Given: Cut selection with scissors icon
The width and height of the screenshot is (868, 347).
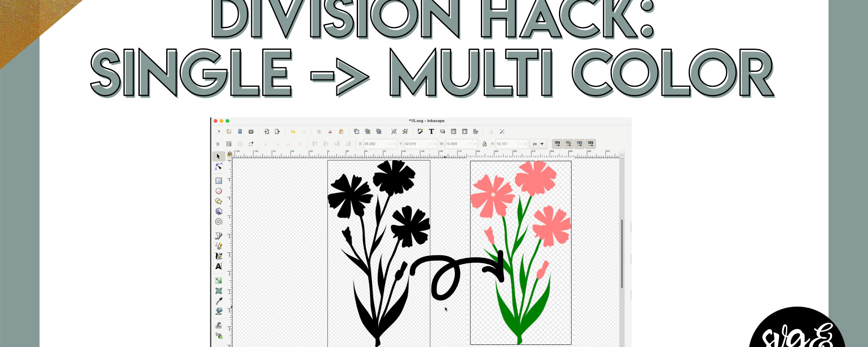Looking at the screenshot, I should (x=330, y=131).
